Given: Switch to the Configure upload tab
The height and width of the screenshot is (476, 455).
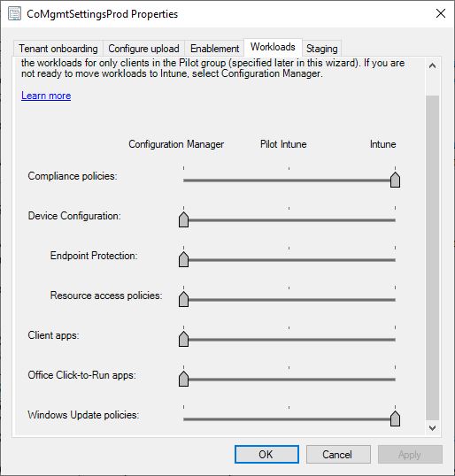Looking at the screenshot, I should click(143, 49).
